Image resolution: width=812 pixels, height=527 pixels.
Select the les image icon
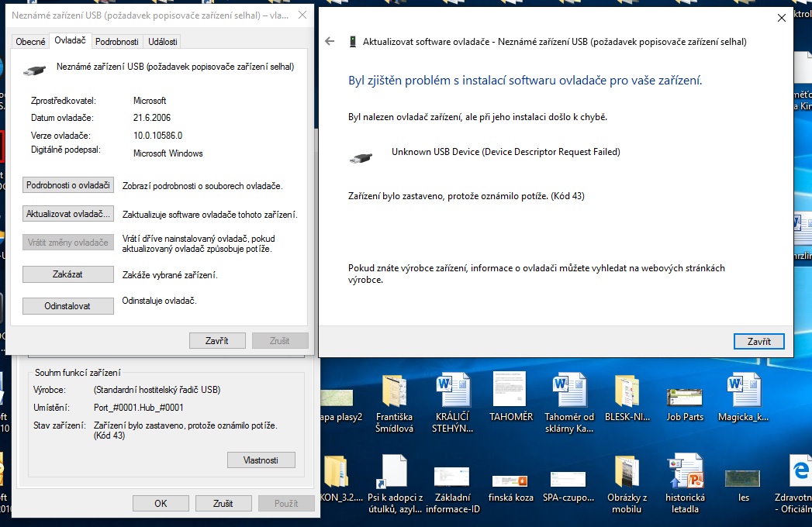[x=744, y=485]
